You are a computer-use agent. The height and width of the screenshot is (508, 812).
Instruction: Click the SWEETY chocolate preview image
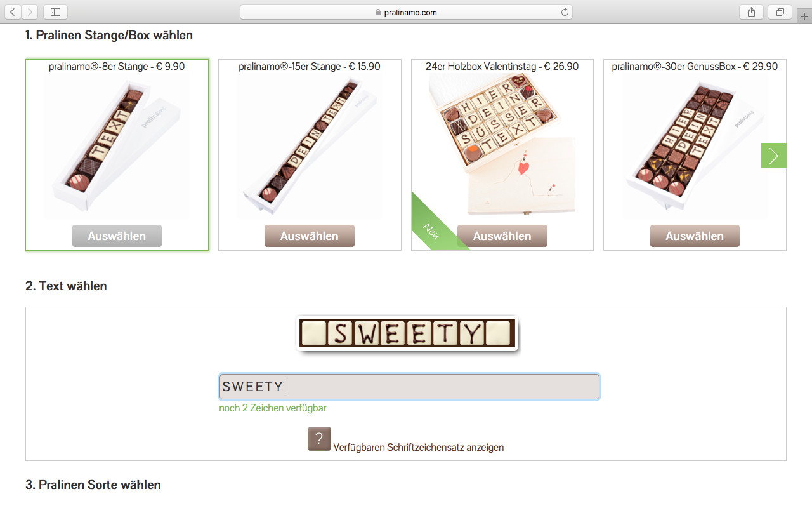pyautogui.click(x=407, y=333)
